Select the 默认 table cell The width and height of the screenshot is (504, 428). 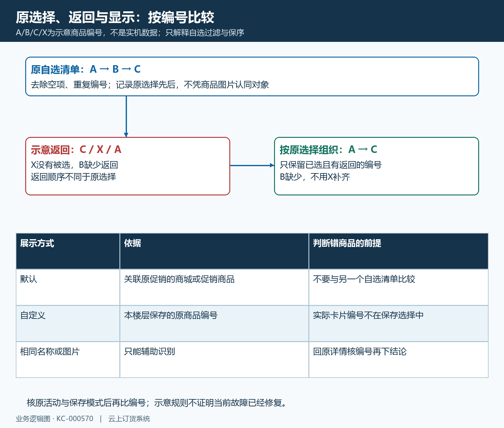tap(68, 287)
